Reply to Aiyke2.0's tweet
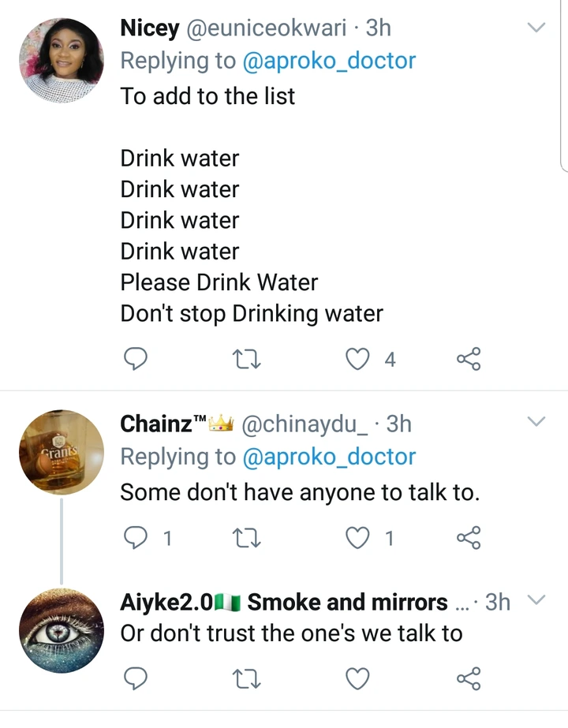Screen dimensions: 568x728 136,678
